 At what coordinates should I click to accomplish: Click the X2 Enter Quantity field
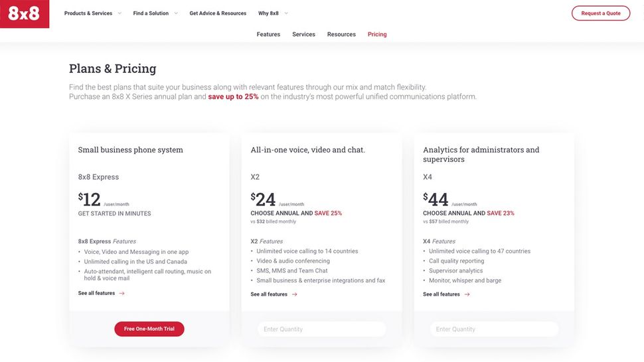coord(321,329)
